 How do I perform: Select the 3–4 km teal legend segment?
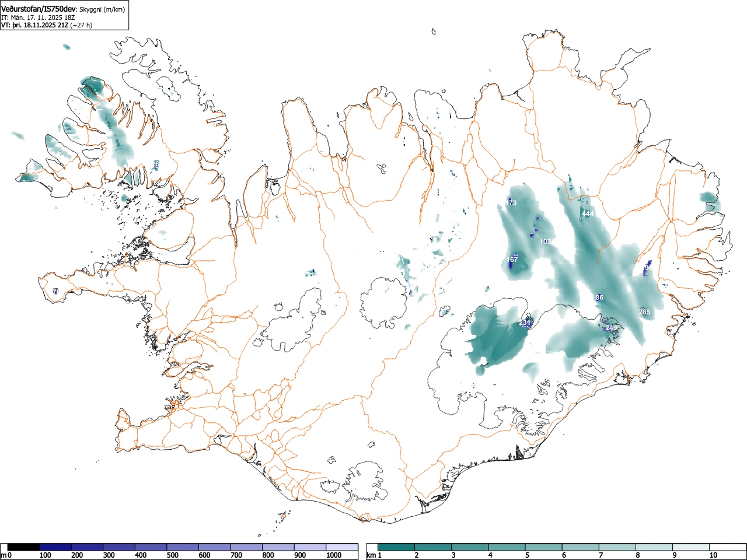click(470, 547)
